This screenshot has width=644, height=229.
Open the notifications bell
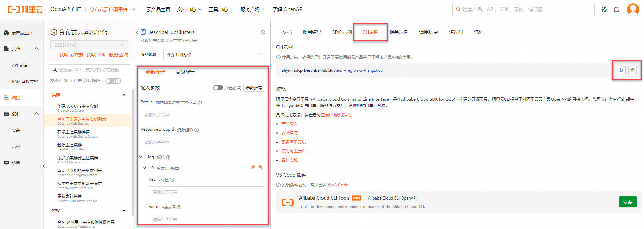point(616,9)
